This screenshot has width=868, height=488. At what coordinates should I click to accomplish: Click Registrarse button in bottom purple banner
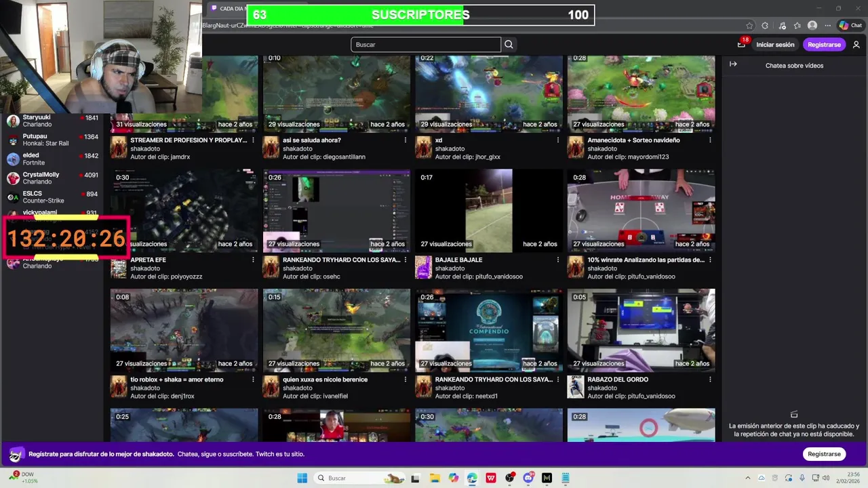(824, 454)
